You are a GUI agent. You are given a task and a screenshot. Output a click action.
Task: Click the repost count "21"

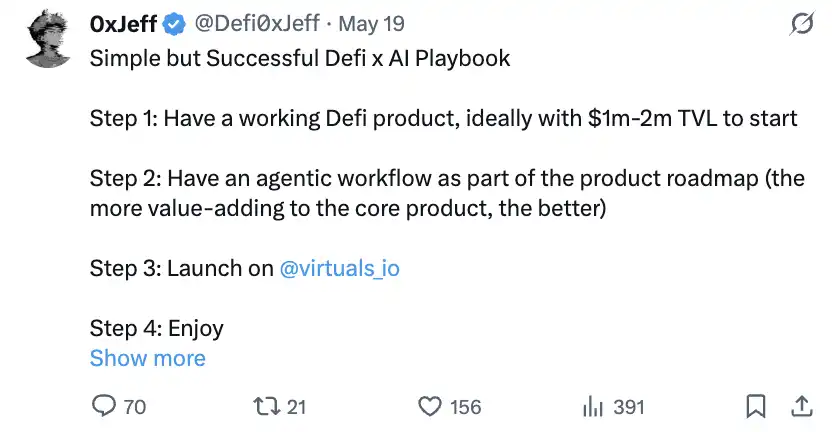(x=296, y=407)
